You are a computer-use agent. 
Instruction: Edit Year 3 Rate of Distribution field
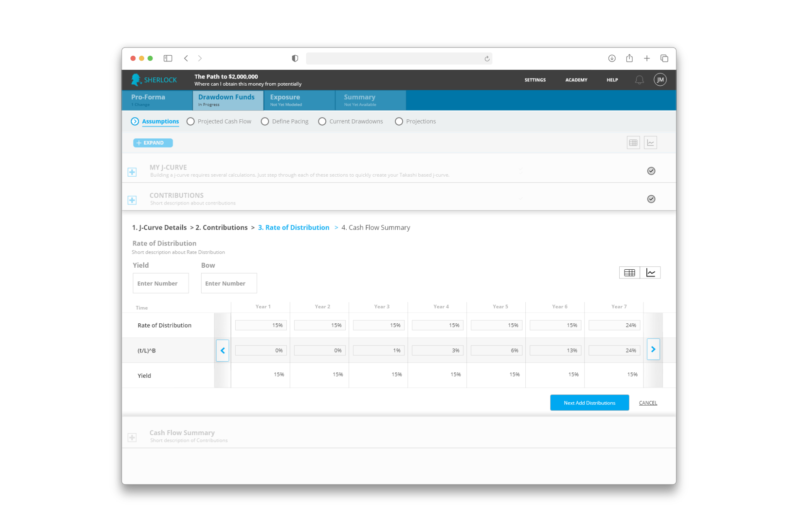point(379,325)
